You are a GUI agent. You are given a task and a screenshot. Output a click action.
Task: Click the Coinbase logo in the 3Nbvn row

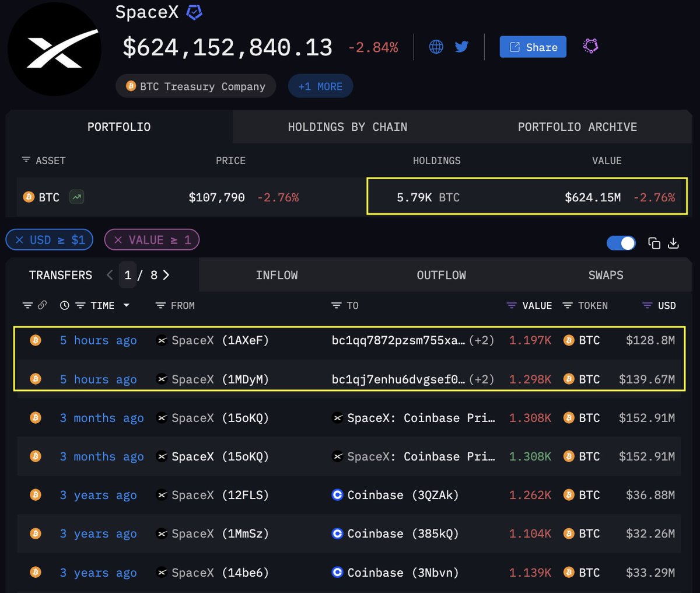pyautogui.click(x=337, y=573)
